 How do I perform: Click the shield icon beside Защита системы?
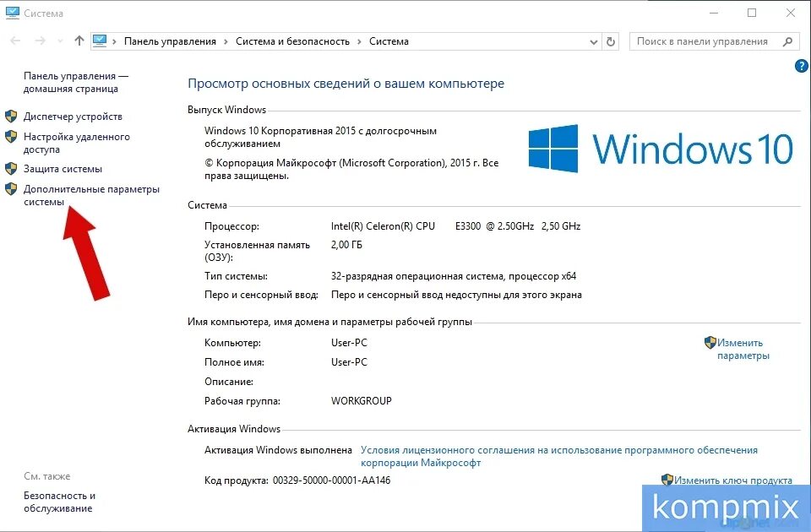(x=11, y=169)
